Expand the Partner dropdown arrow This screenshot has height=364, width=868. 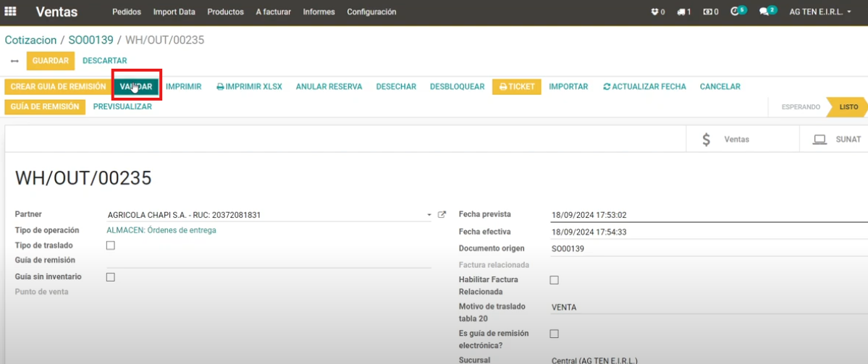tap(429, 216)
